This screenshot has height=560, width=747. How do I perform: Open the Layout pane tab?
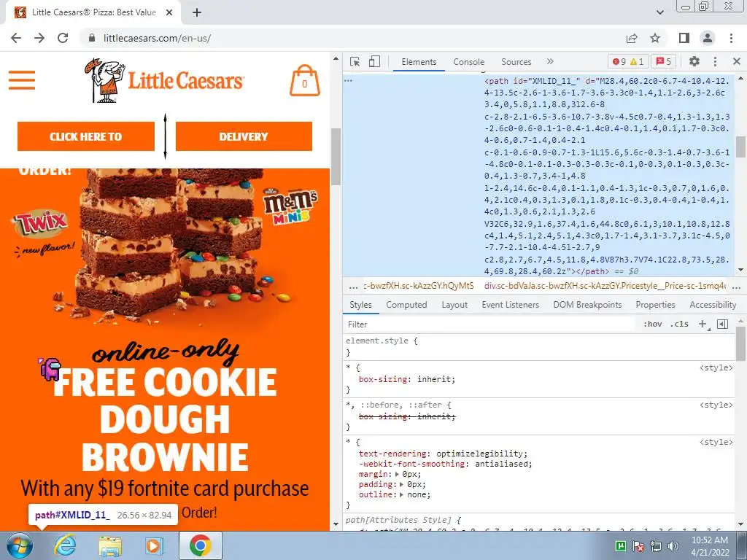click(x=454, y=305)
